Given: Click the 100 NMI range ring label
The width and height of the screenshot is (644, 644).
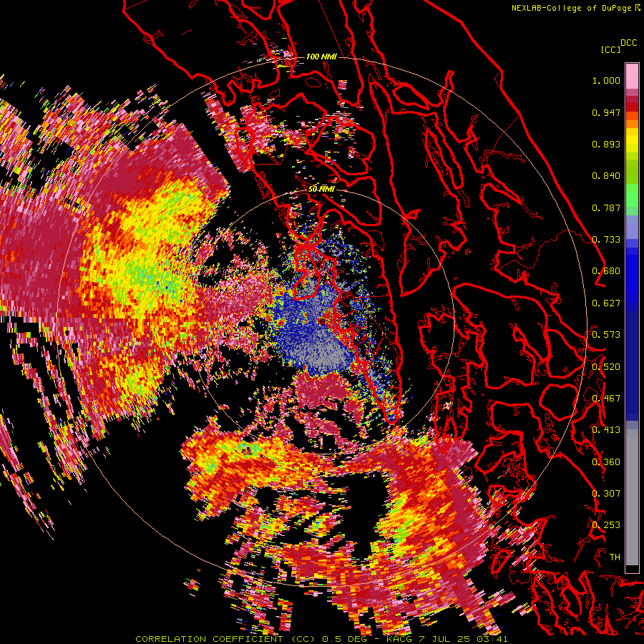Looking at the screenshot, I should (321, 57).
